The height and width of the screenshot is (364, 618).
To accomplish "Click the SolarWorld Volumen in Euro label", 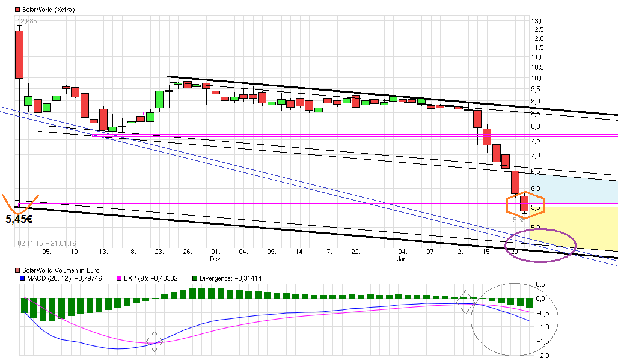I will click(61, 271).
